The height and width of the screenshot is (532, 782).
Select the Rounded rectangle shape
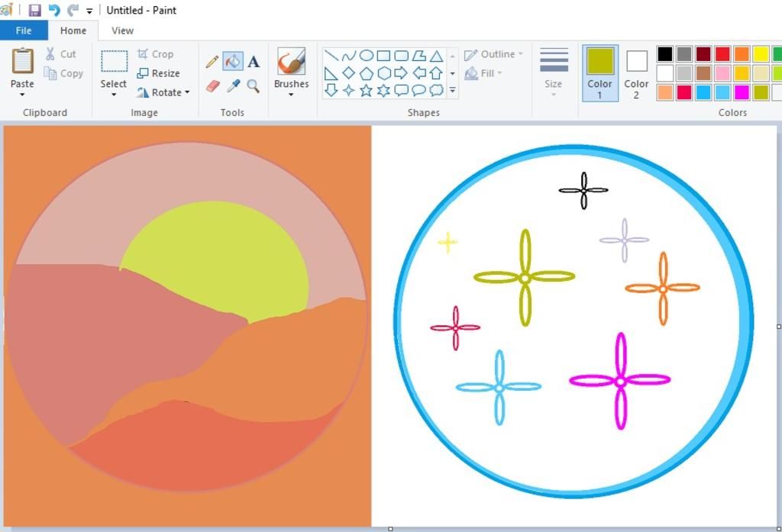402,56
